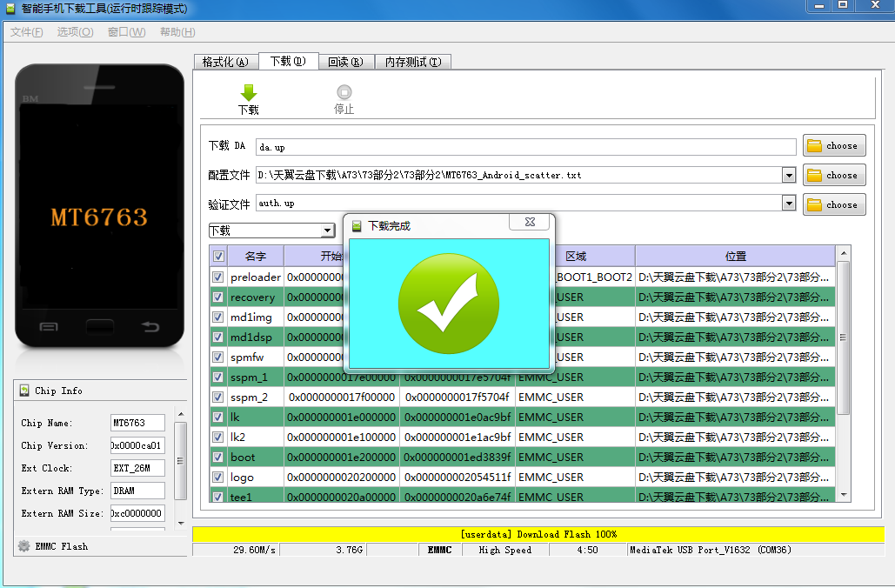The image size is (895, 588).
Task: Click the partition table scroll-down arrow
Action: [843, 495]
